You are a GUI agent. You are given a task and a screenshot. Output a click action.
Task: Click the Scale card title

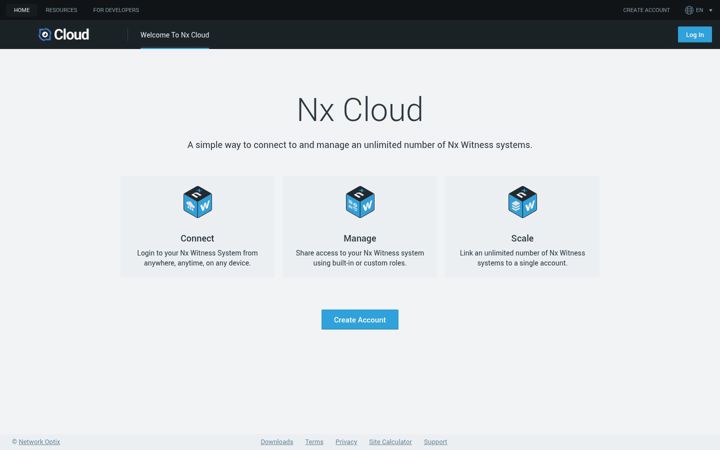click(x=523, y=238)
